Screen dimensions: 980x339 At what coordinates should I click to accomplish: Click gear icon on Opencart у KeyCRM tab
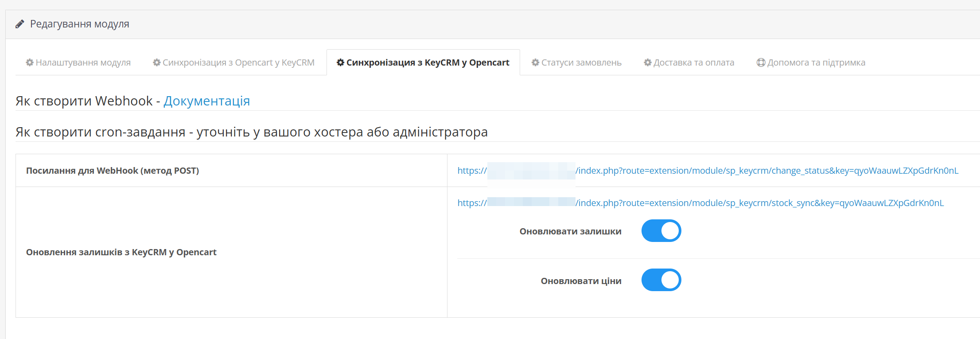[157, 62]
